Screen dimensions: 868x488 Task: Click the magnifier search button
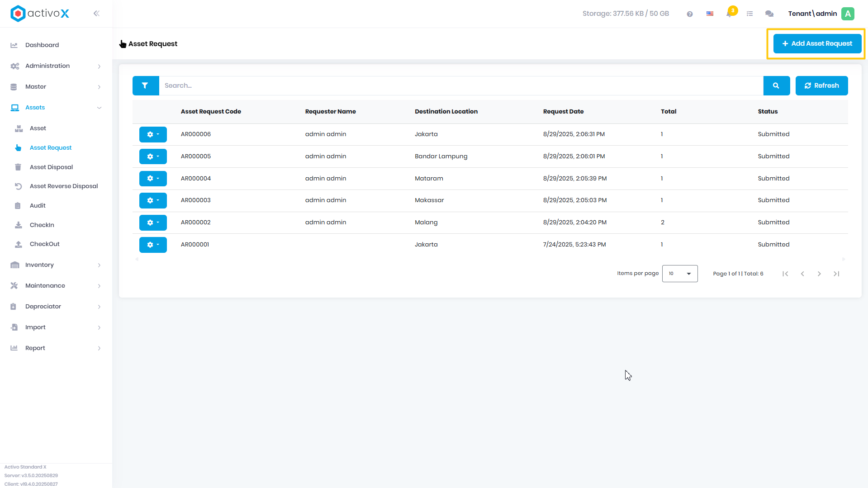pos(777,85)
